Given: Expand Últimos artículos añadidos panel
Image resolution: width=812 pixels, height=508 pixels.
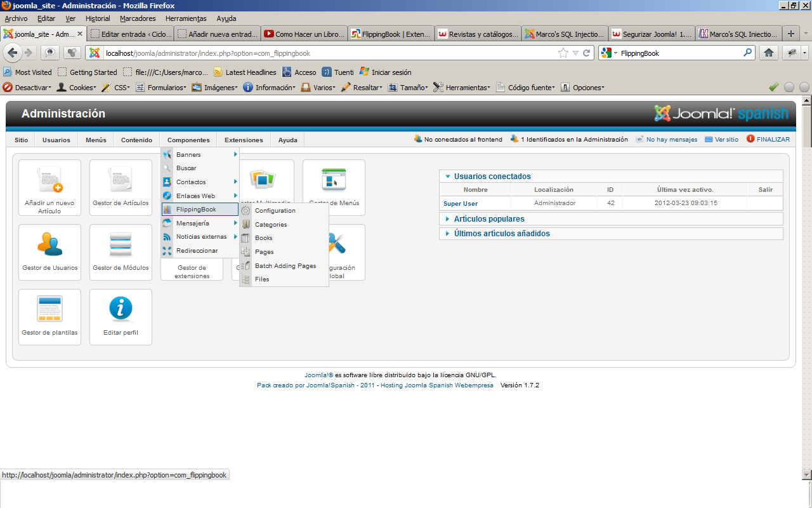Looking at the screenshot, I should coord(501,234).
